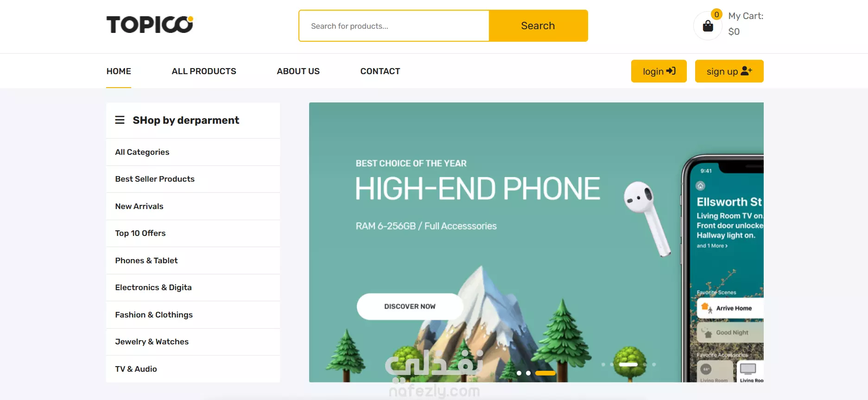Select the first slider dot indicator

coord(519,373)
